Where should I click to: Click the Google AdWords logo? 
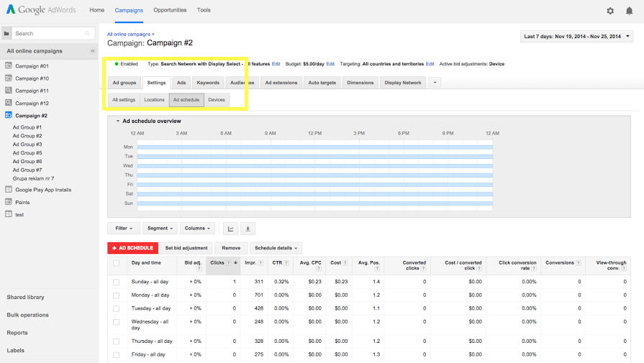click(41, 10)
